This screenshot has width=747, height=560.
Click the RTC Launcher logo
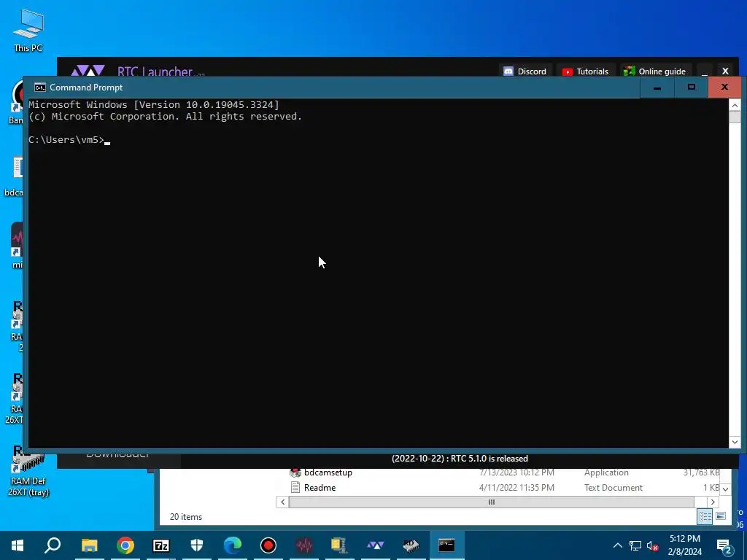[88, 71]
